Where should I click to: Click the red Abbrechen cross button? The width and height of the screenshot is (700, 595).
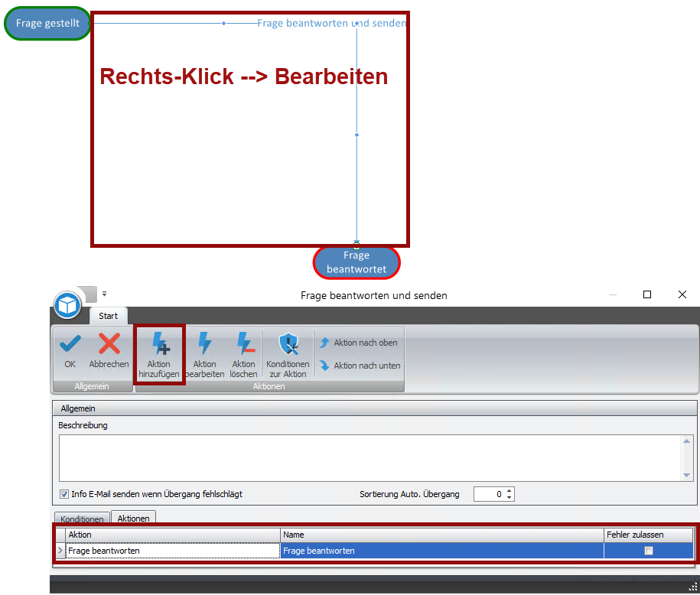pos(109,352)
